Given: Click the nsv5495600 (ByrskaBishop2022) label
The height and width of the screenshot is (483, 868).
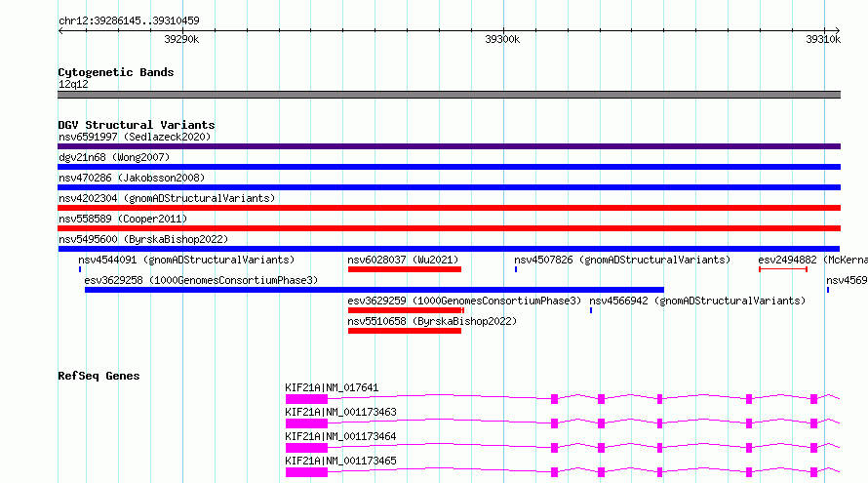Looking at the screenshot, I should (x=143, y=239).
